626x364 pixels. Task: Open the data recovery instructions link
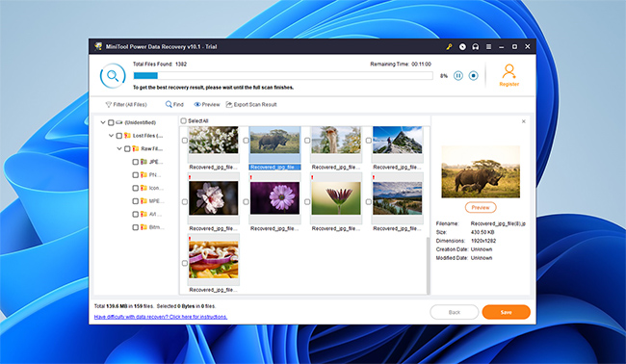click(161, 317)
